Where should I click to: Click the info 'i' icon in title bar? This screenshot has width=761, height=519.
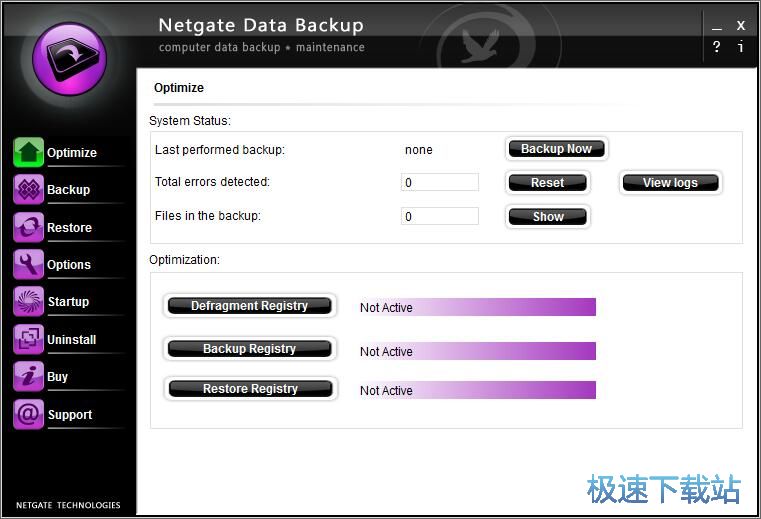[741, 47]
